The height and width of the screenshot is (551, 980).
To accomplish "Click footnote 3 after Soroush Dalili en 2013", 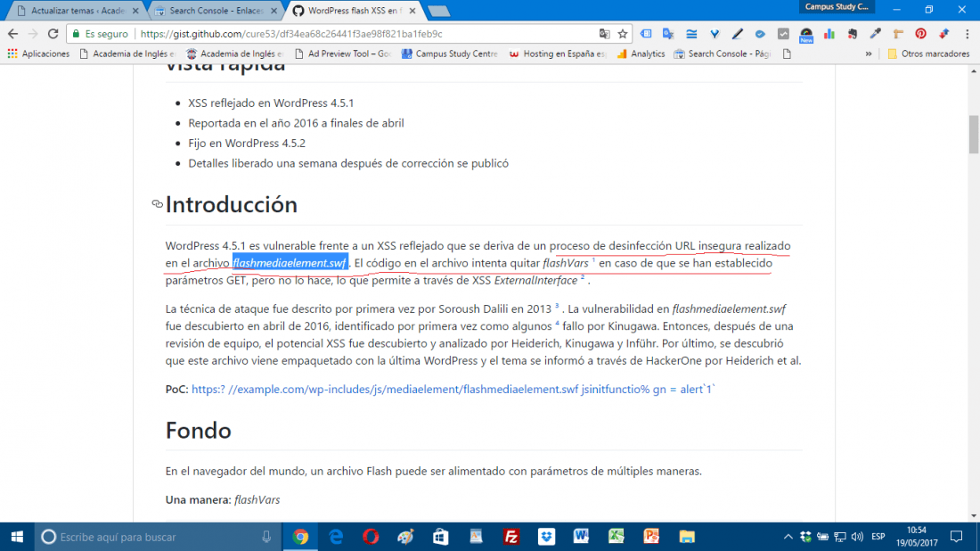I will pyautogui.click(x=556, y=305).
